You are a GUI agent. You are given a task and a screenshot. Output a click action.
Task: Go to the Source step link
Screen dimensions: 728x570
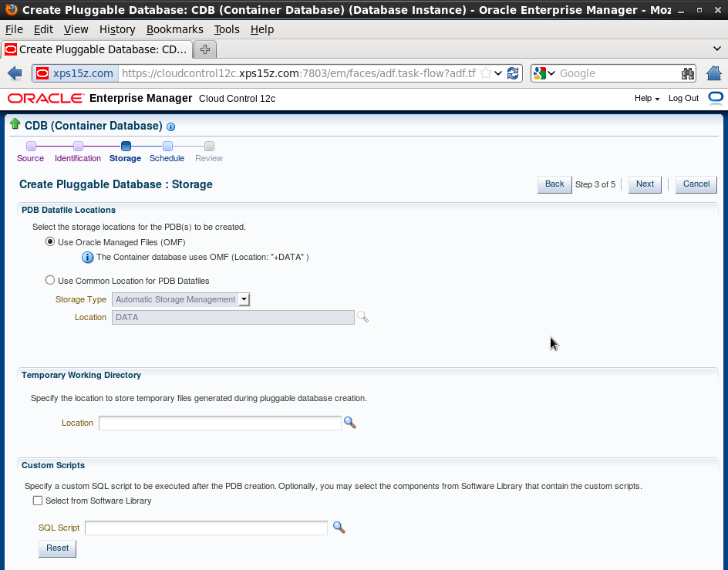pos(30,158)
